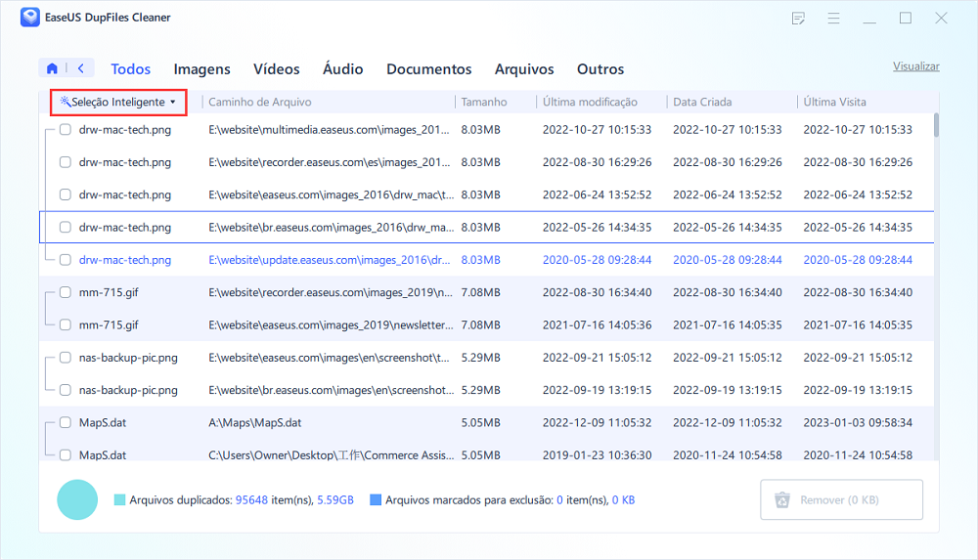Minimize the DupFiles Cleaner window
978x560 pixels.
(x=869, y=19)
